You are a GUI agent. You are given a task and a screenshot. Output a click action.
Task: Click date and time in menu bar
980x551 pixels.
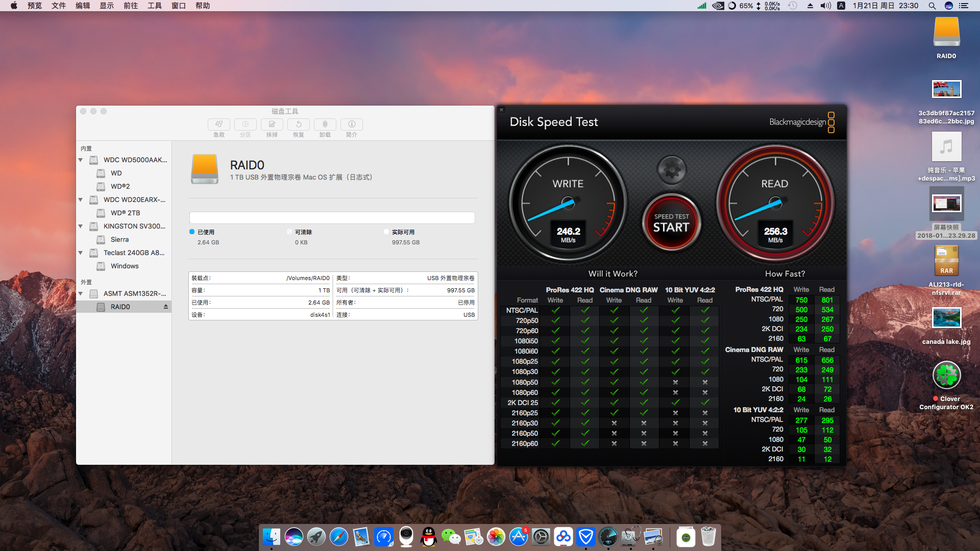pyautogui.click(x=886, y=6)
